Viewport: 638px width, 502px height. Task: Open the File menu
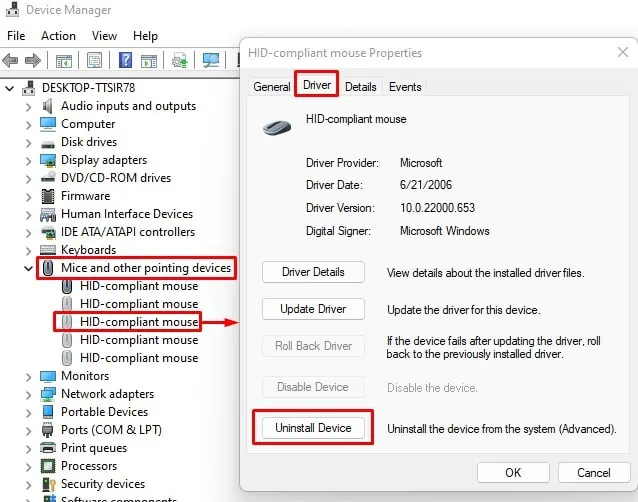[x=16, y=36]
